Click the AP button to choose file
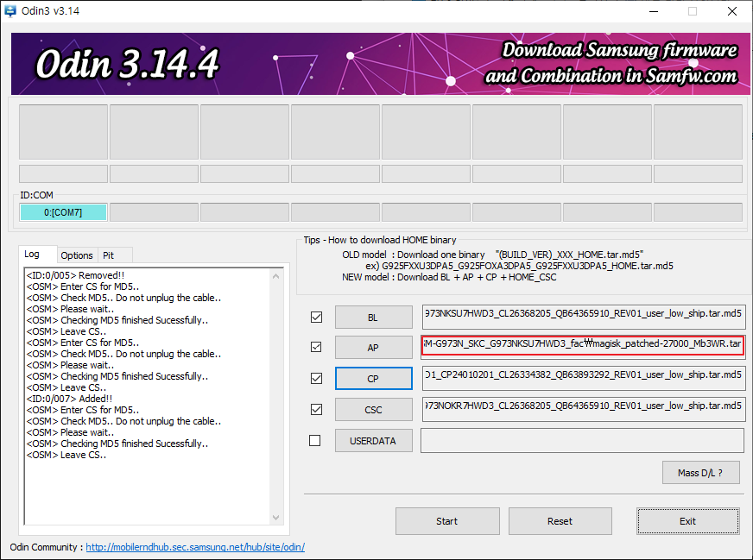The height and width of the screenshot is (560, 753). click(x=374, y=348)
